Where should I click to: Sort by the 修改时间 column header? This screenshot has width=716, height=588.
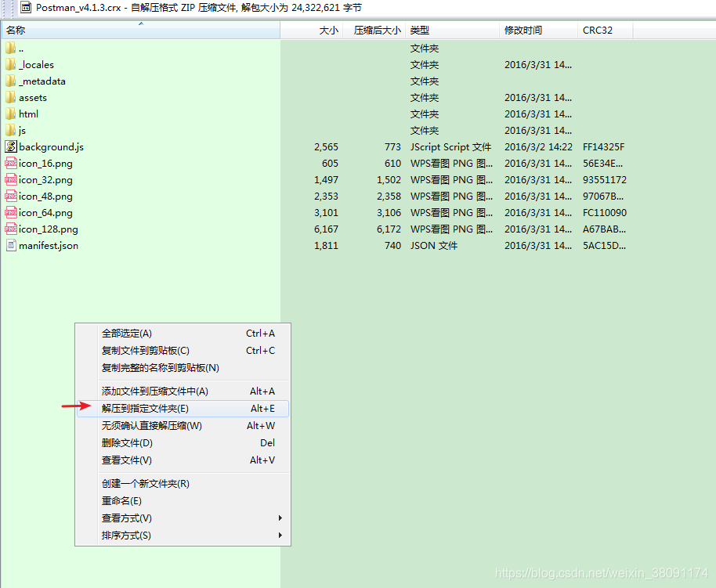[538, 30]
